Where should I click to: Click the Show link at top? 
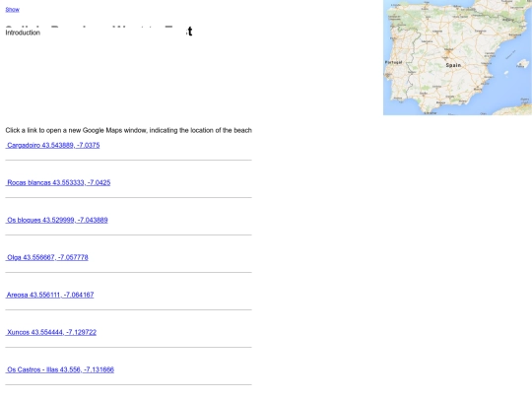pyautogui.click(x=12, y=10)
